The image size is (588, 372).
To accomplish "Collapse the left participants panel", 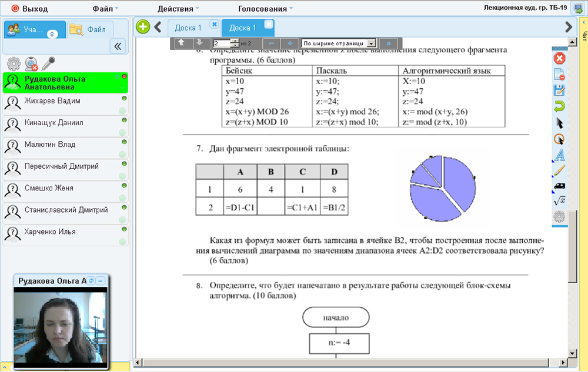I will [x=117, y=46].
